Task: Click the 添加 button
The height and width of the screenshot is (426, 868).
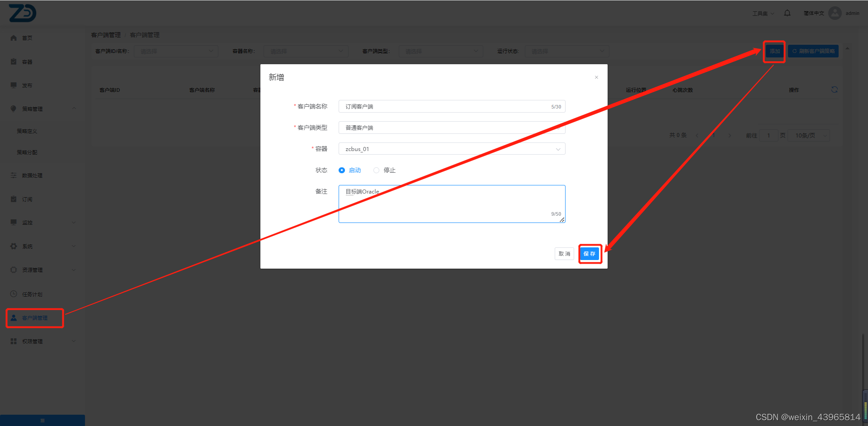Action: coord(775,51)
